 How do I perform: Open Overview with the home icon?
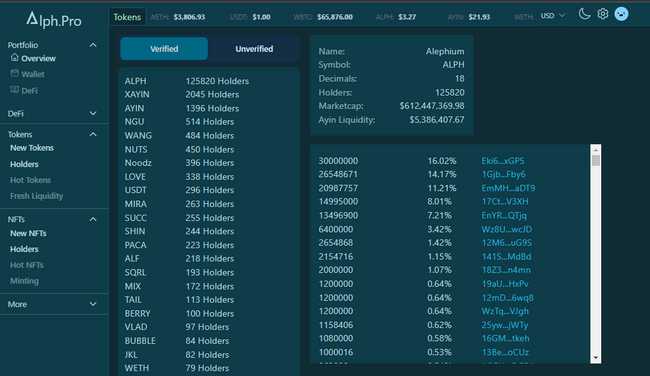pos(15,58)
